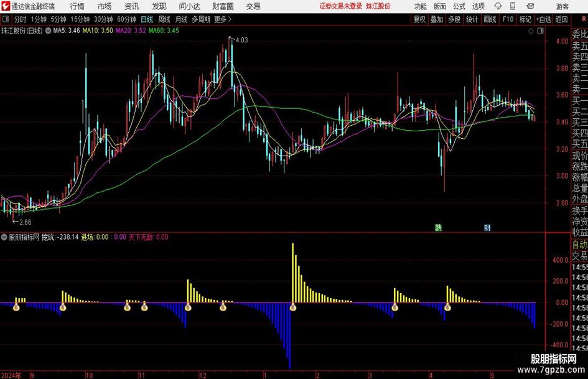This screenshot has height=379, width=588.
Task: Open the customer service headset icon
Action: [498, 6]
